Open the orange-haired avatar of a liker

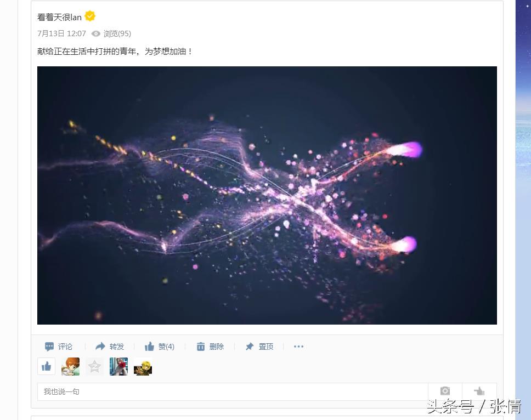[x=70, y=366]
